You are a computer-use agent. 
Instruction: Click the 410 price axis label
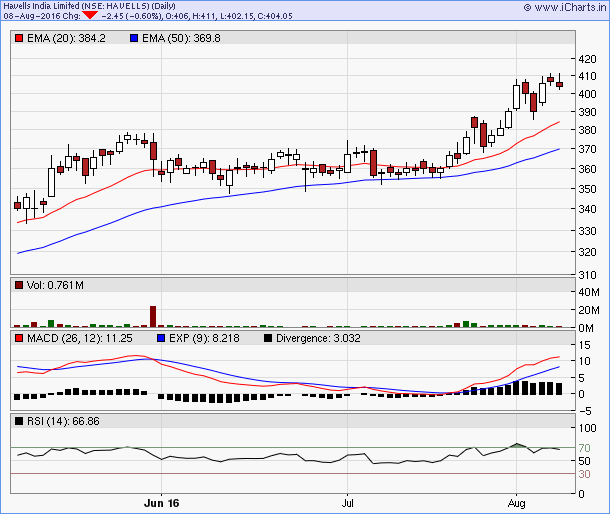587,76
